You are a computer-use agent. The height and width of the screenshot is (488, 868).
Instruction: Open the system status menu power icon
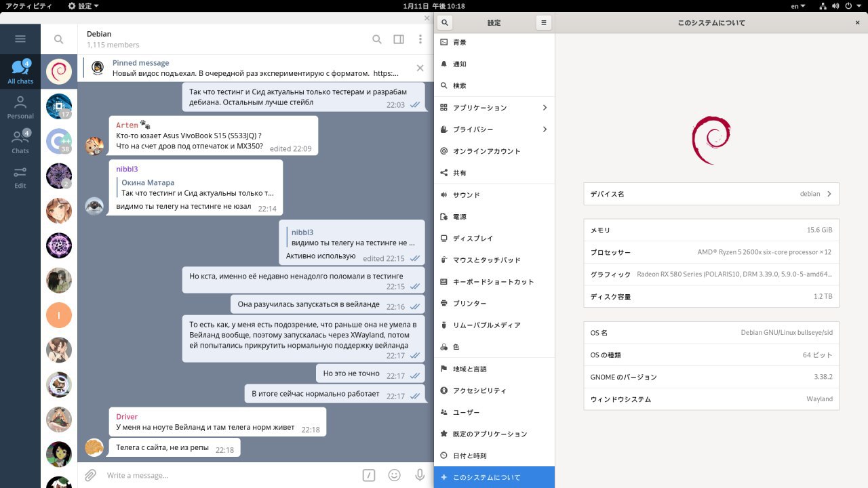pos(848,5)
